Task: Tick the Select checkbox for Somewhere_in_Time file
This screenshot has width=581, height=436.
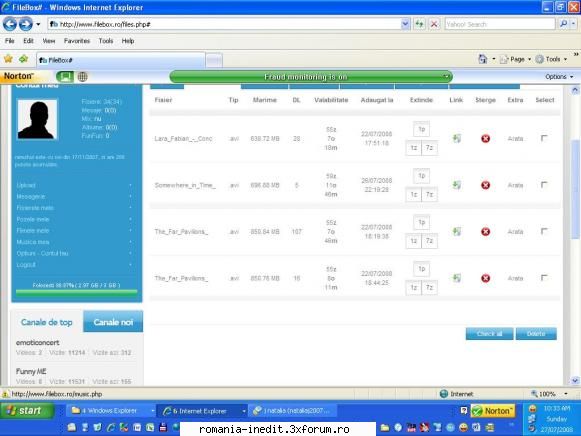Action: pyautogui.click(x=544, y=185)
